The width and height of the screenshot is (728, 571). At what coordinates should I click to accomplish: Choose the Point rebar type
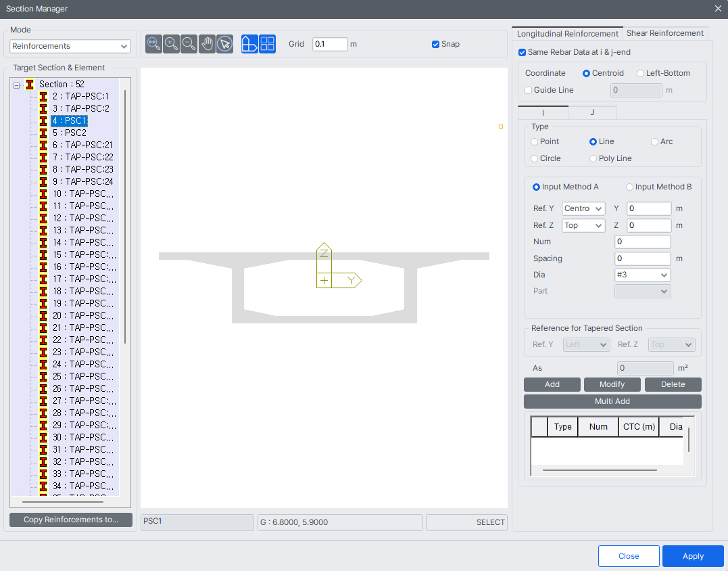click(x=535, y=141)
